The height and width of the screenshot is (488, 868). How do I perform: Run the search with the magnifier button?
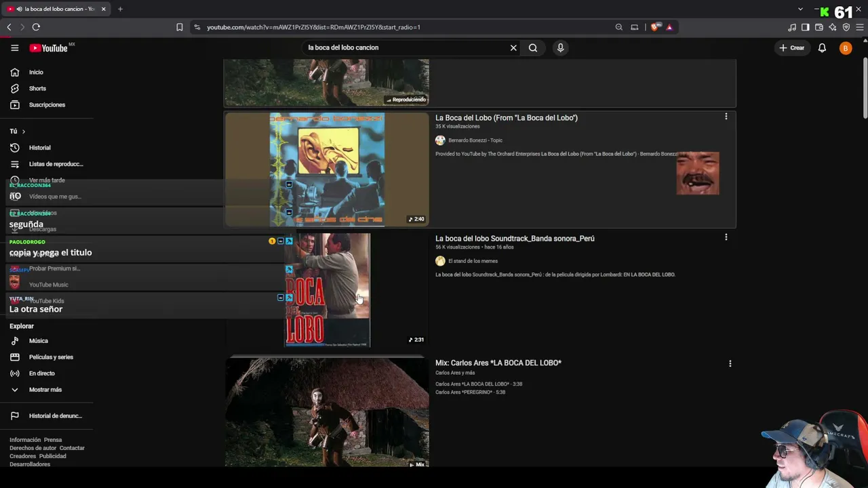533,47
